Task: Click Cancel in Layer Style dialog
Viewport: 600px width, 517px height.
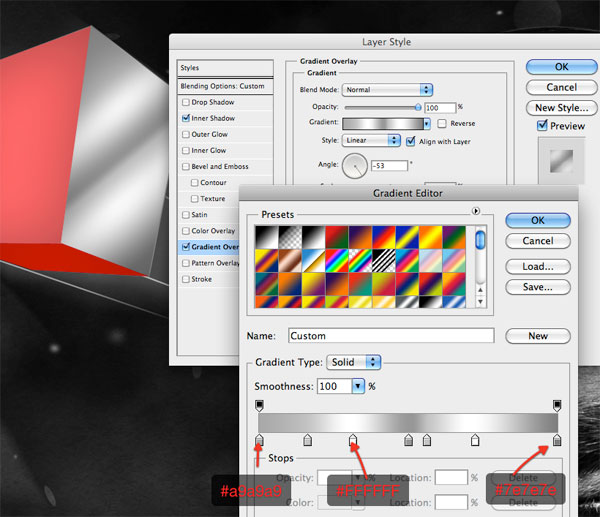Action: (561, 87)
